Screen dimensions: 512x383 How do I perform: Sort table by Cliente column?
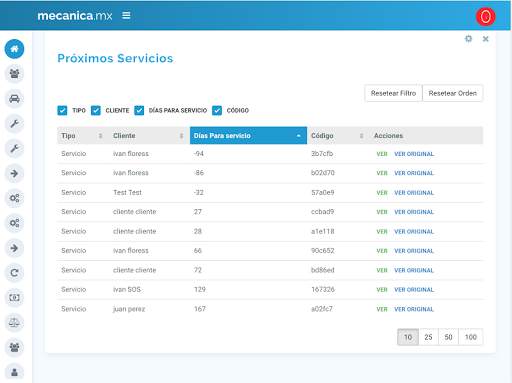(149, 136)
